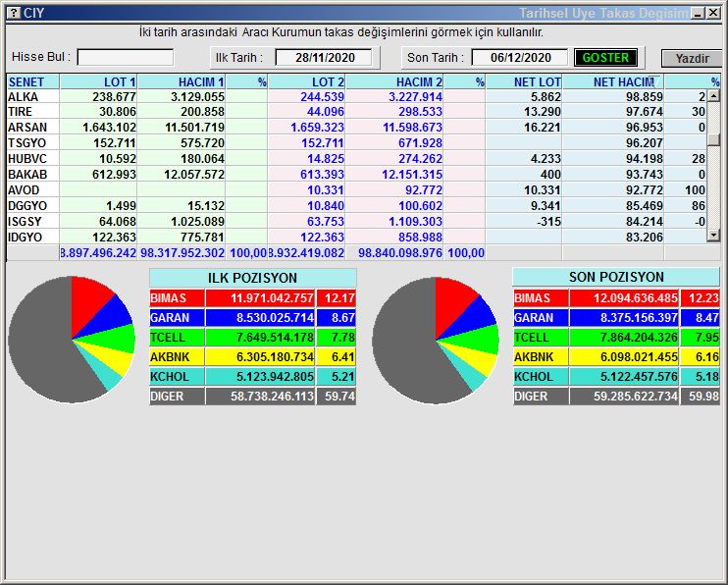The image size is (728, 585).
Task: Sort by the NET HACIM column header
Action: tap(613, 82)
